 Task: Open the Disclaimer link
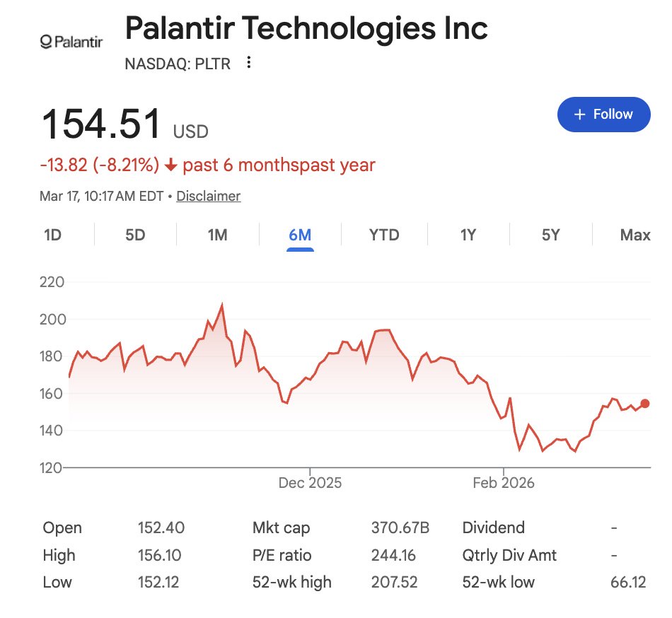click(x=208, y=196)
